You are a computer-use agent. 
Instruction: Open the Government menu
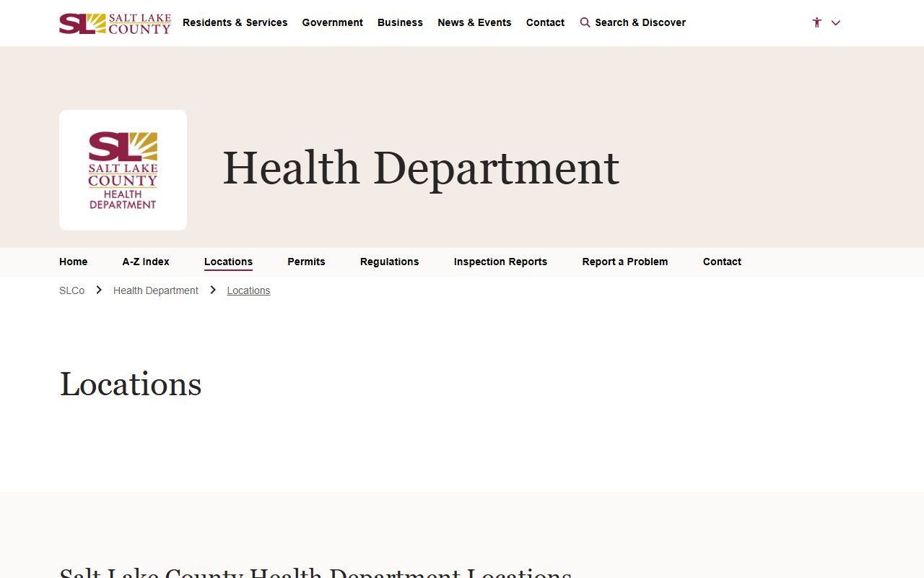[333, 22]
